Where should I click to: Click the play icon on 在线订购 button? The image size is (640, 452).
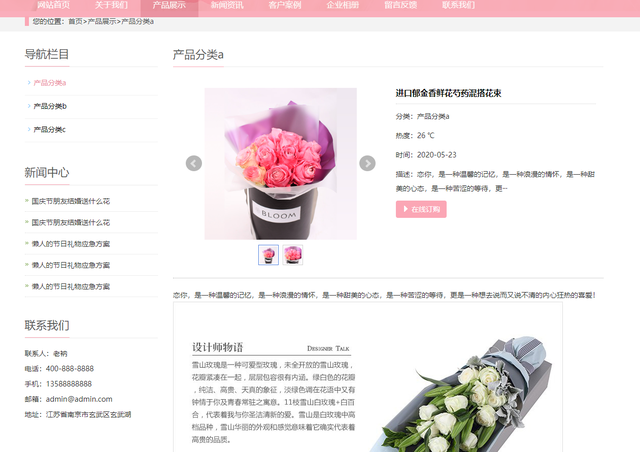406,209
